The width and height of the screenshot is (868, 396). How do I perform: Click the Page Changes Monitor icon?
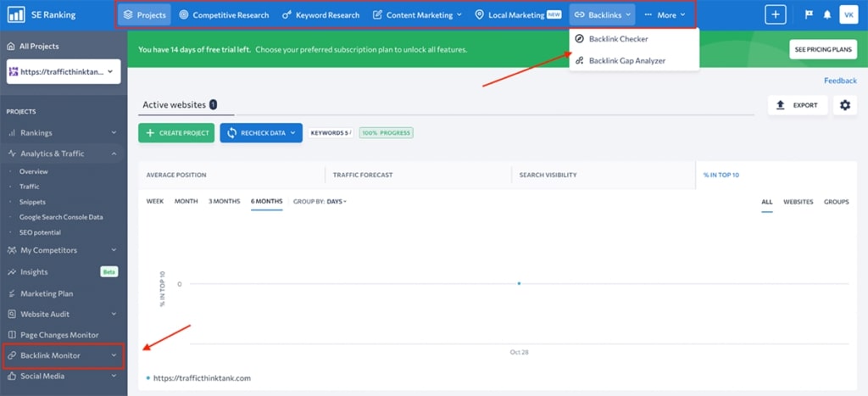(12, 335)
